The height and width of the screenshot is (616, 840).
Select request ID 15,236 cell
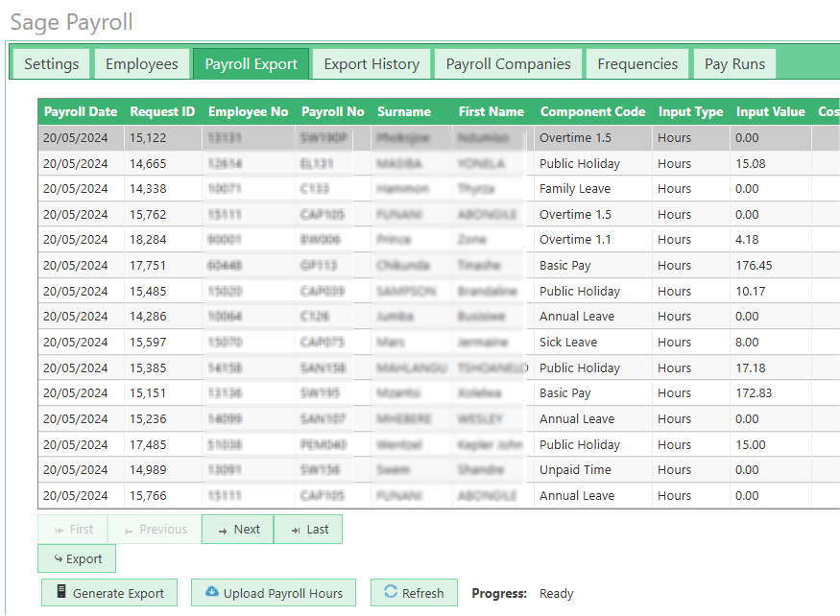tap(163, 419)
